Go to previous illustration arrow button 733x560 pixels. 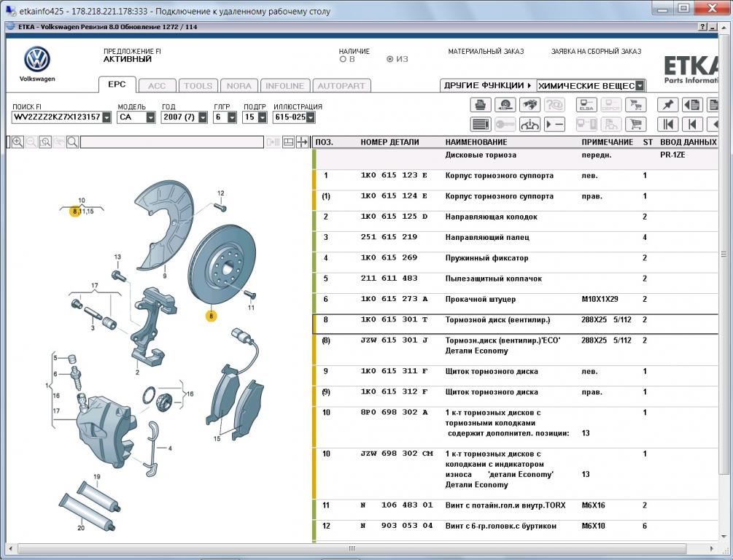click(x=692, y=125)
